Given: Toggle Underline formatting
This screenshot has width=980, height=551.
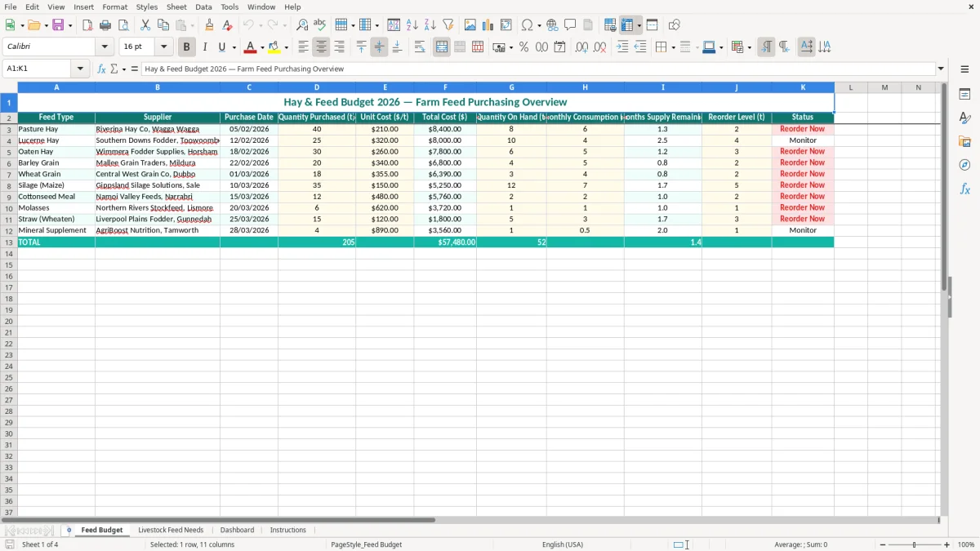Looking at the screenshot, I should click(x=220, y=47).
